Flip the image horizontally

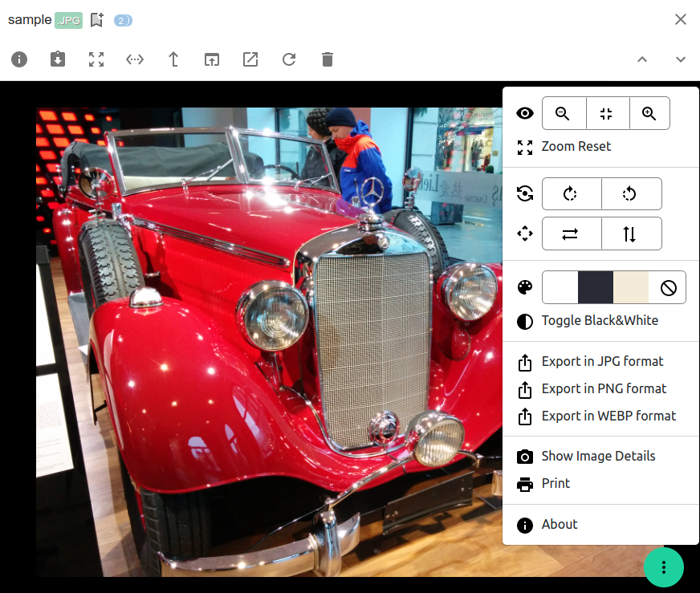click(x=571, y=234)
